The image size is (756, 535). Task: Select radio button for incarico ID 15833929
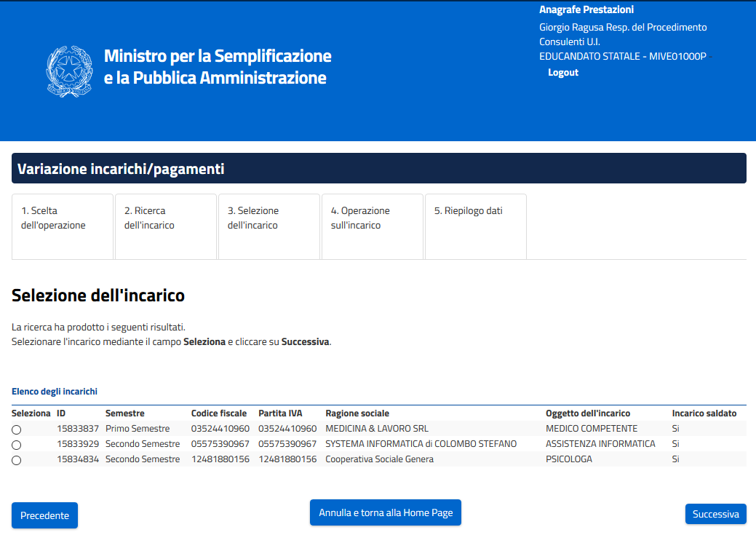[x=17, y=445]
